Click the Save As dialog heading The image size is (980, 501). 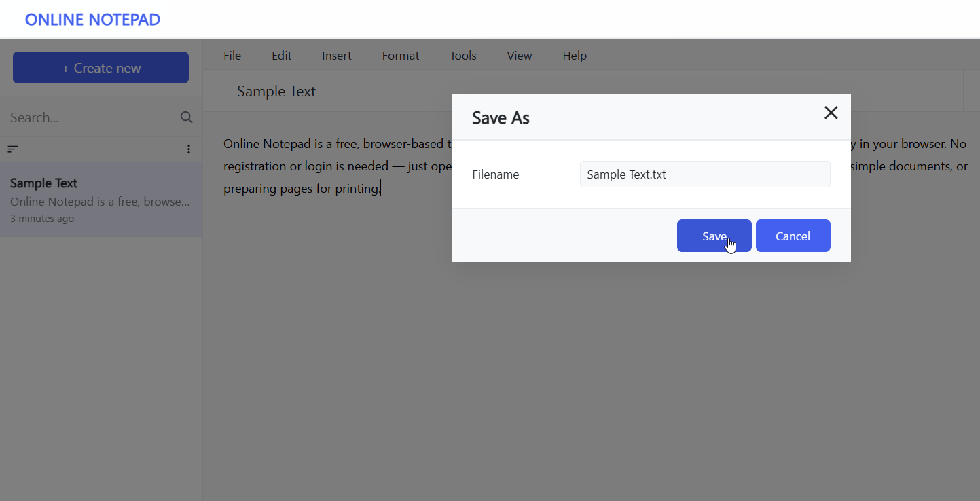(501, 117)
